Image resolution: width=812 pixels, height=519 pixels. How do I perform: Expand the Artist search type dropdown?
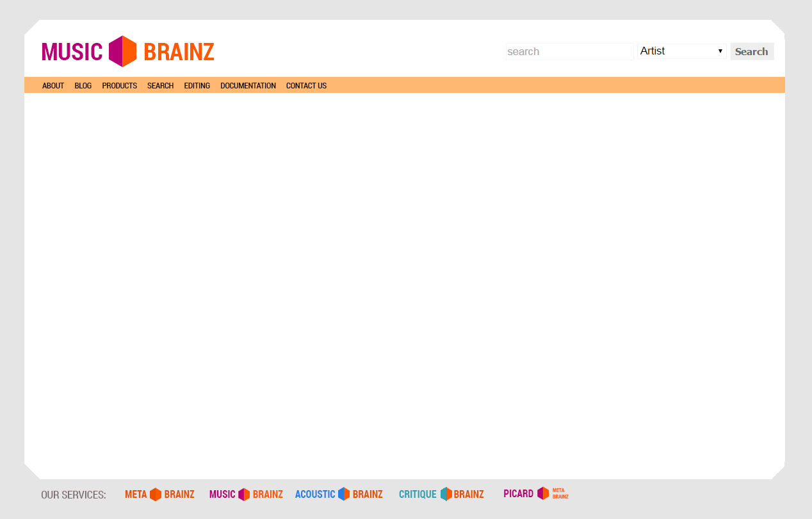point(682,51)
